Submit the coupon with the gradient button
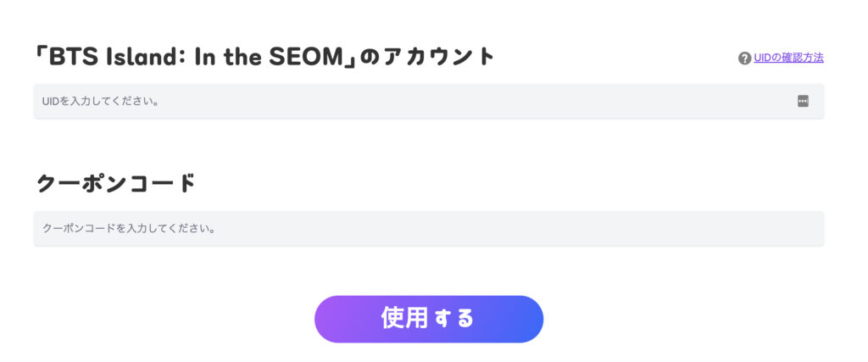 tap(428, 319)
